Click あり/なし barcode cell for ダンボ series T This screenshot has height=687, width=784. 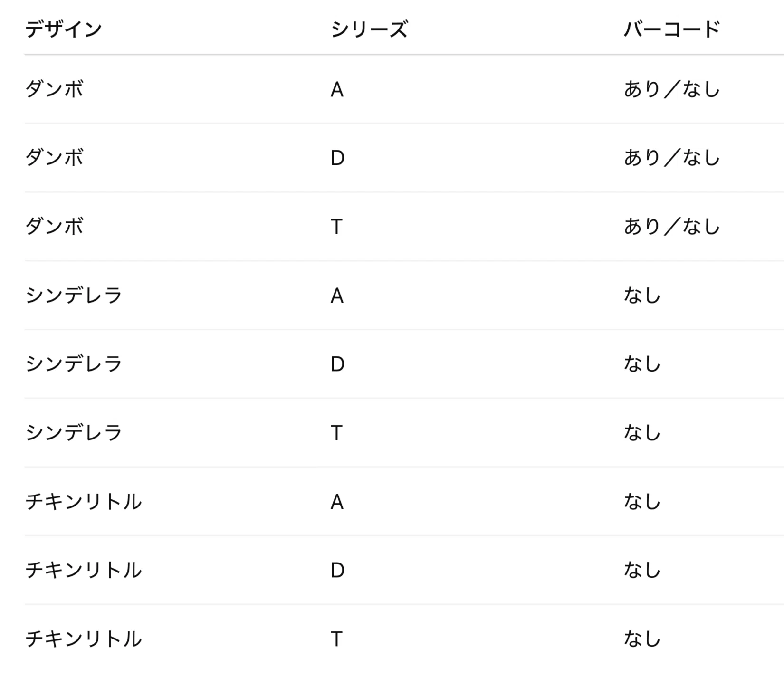click(672, 227)
